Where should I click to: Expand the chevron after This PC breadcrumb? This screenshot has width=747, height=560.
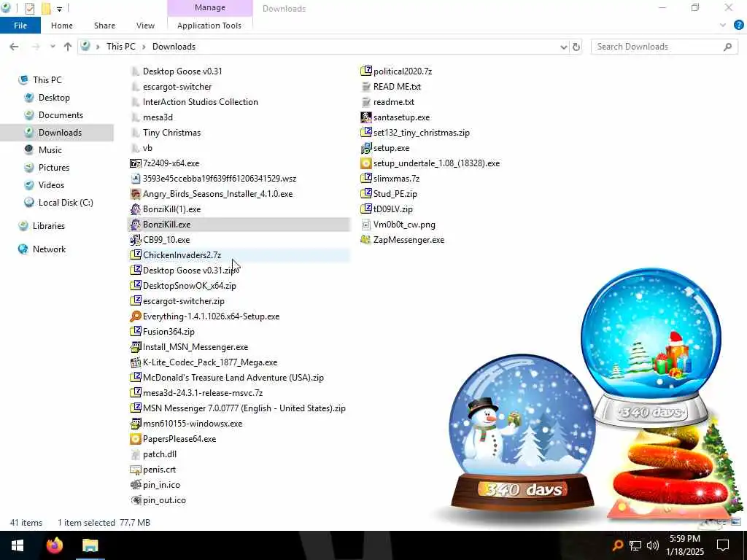click(144, 47)
